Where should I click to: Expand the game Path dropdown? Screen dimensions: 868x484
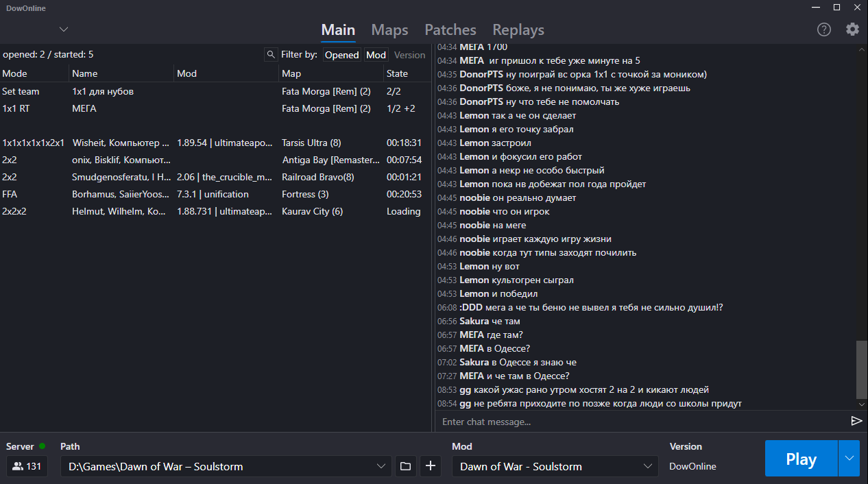point(382,466)
